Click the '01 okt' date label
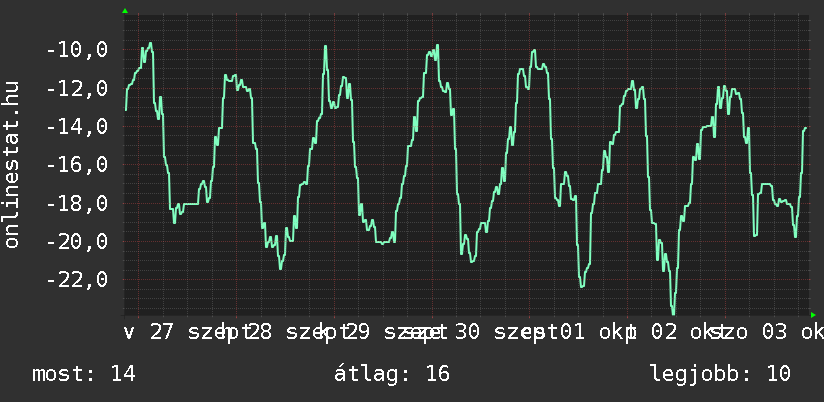This screenshot has height=402, width=824. coord(593,333)
